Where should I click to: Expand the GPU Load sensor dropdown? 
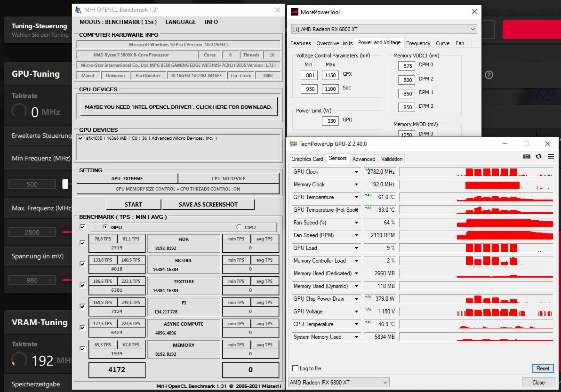[356, 248]
